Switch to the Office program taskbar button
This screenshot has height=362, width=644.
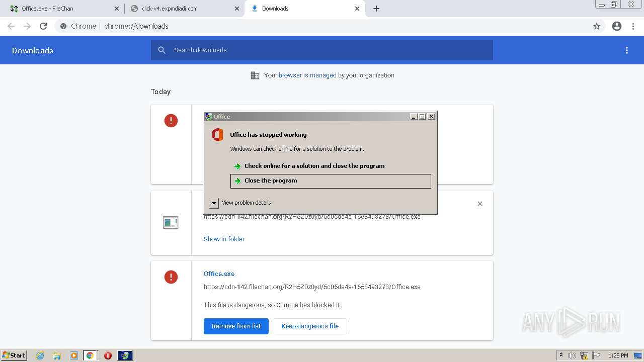[125, 355]
